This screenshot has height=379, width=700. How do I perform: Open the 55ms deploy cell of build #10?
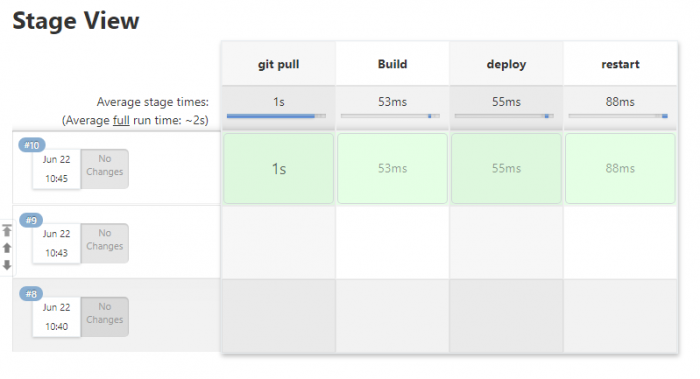tap(506, 168)
